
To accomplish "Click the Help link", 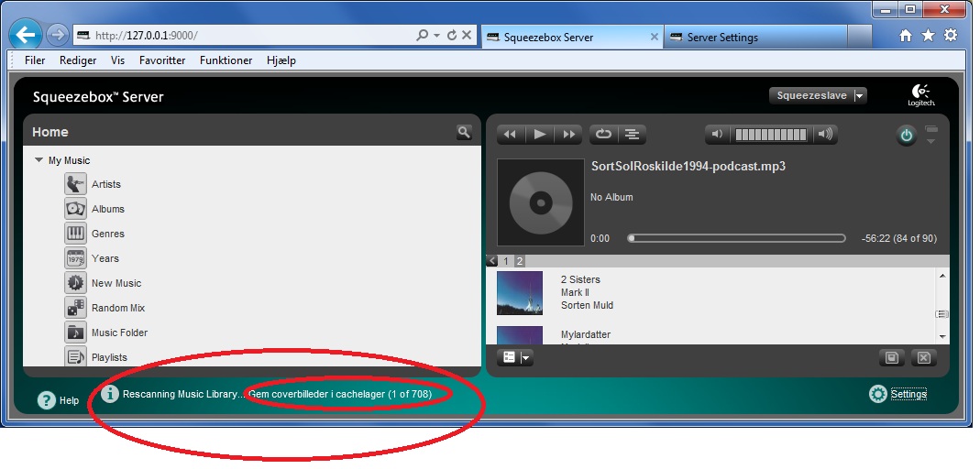I will pos(59,400).
